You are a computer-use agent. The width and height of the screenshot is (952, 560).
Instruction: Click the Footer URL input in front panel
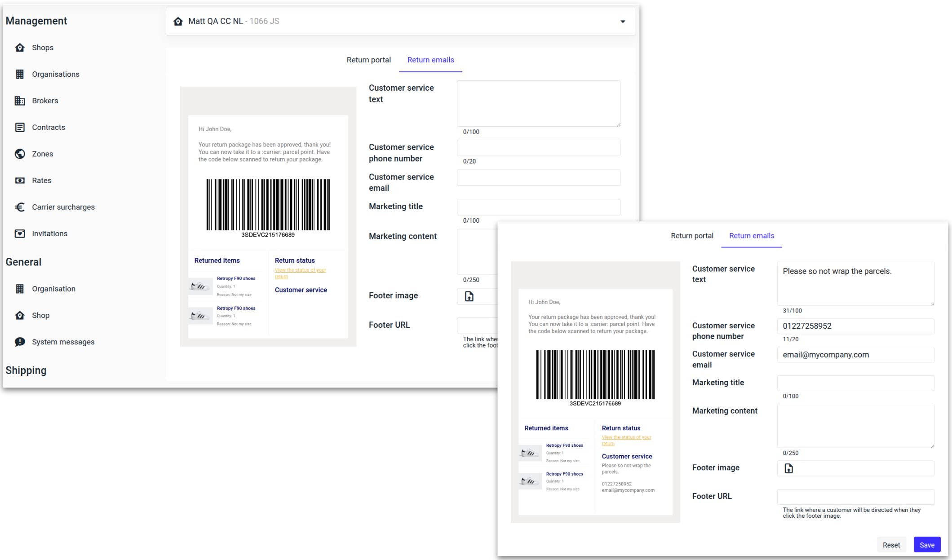click(855, 497)
